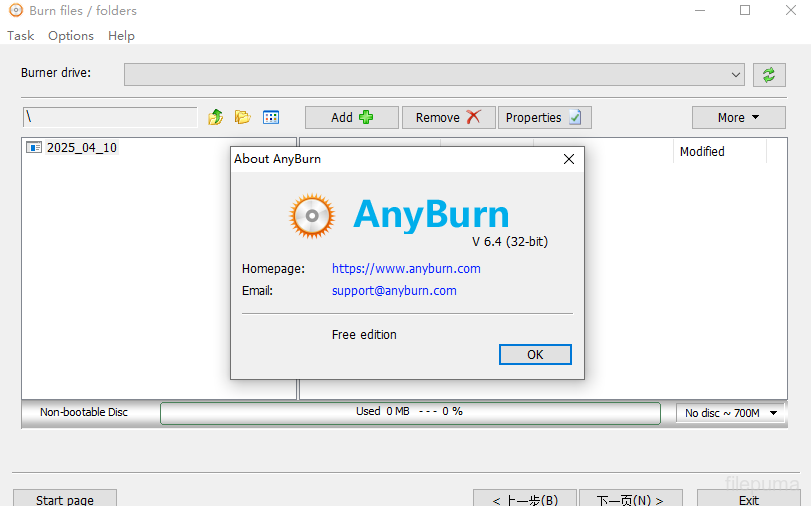The width and height of the screenshot is (811, 506).
Task: Click the support@anyburn.com email link
Action: coord(394,291)
